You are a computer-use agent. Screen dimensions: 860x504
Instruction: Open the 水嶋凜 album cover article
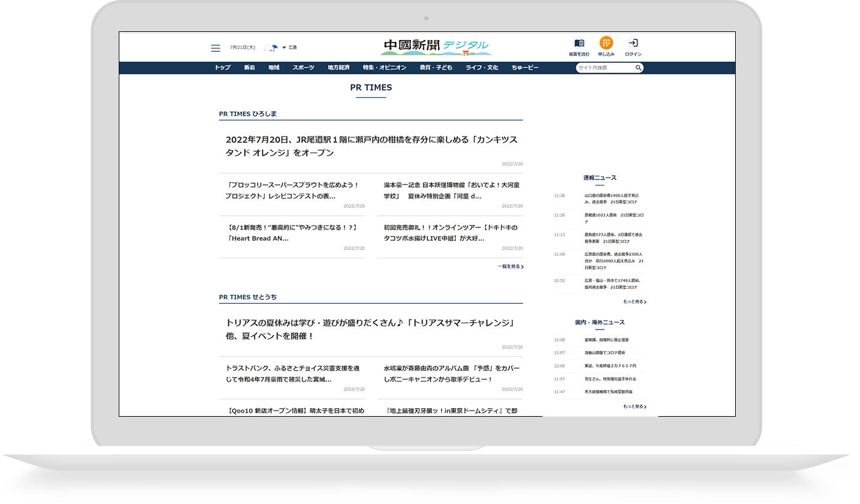[x=452, y=374]
